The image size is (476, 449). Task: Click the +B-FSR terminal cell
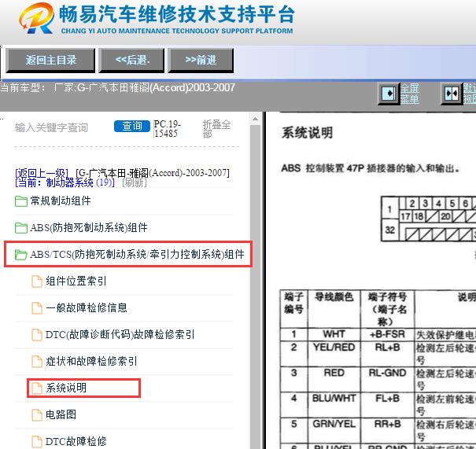387,334
